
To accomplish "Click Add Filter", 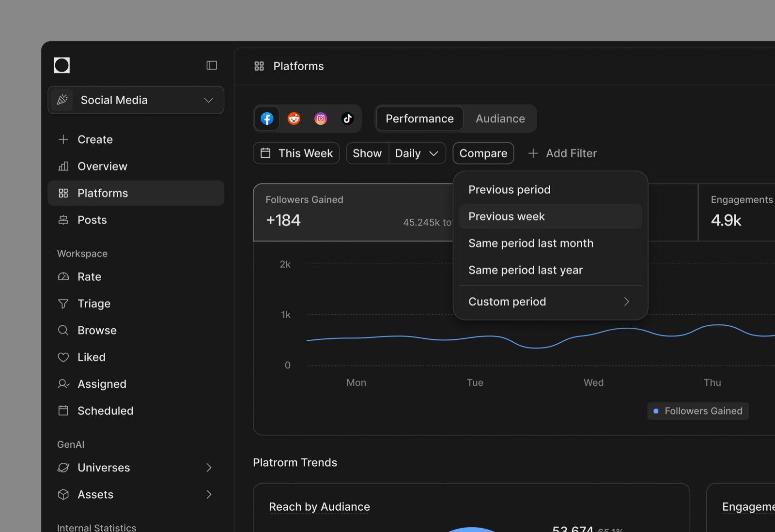I will tap(562, 153).
